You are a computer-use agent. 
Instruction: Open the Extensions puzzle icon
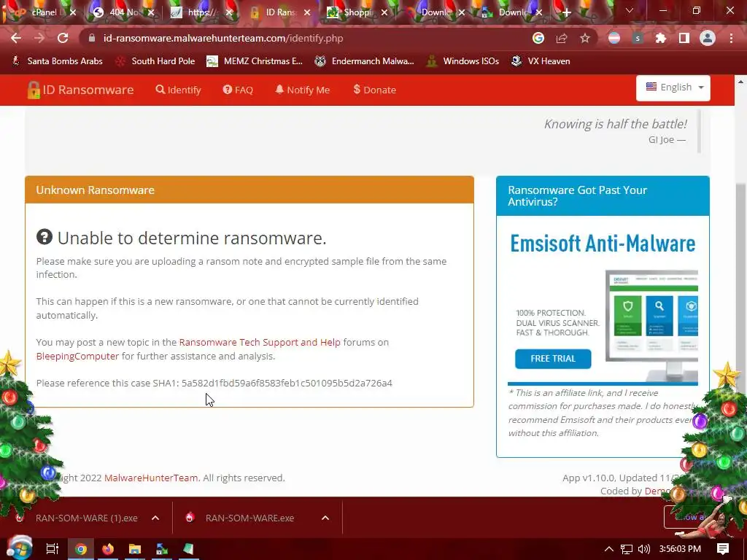(x=661, y=38)
